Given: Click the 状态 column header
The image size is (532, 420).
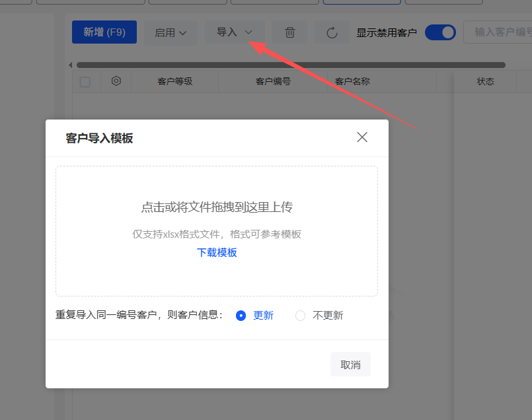Looking at the screenshot, I should click(x=485, y=81).
